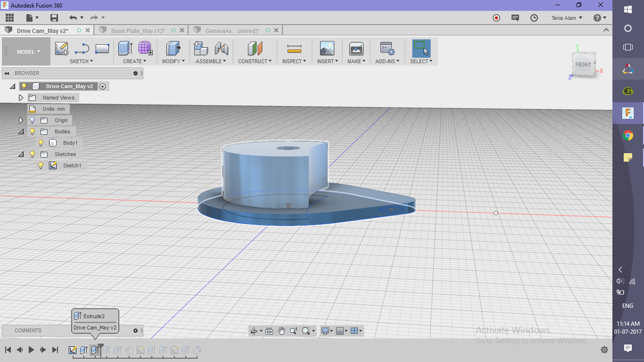Open the MODEL workspace dropdown

click(x=26, y=52)
